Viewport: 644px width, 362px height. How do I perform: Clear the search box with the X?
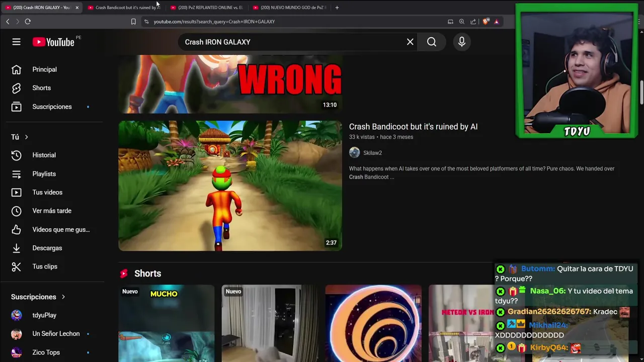click(410, 42)
